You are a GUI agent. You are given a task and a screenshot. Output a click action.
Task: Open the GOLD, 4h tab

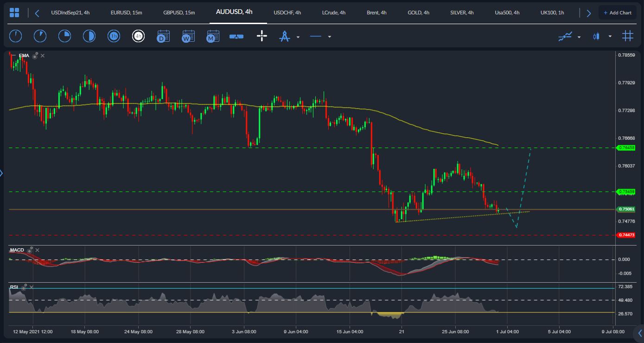[x=417, y=13]
